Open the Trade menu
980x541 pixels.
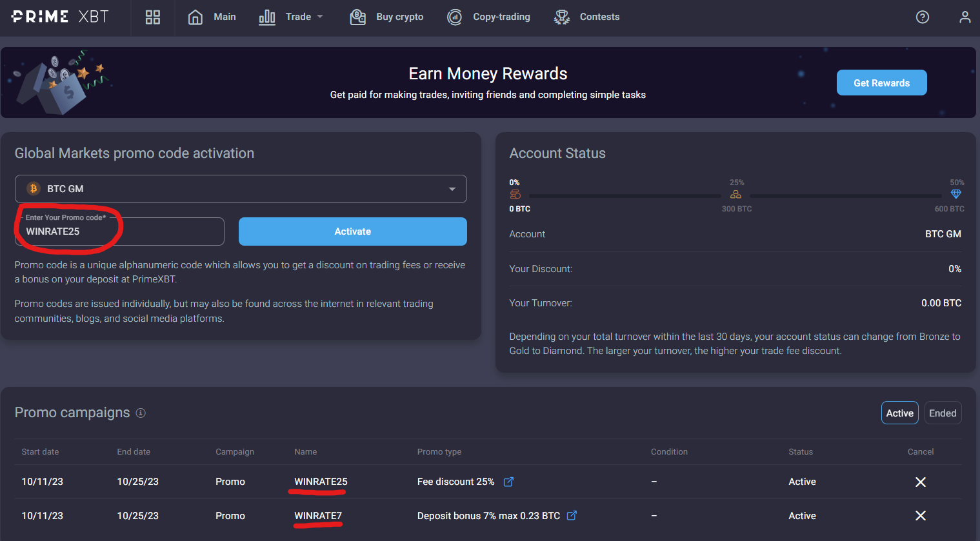coord(298,17)
